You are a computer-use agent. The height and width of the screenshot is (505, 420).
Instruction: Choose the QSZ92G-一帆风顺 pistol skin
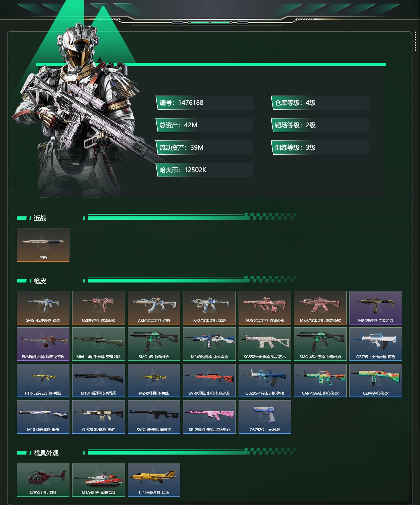tap(265, 417)
